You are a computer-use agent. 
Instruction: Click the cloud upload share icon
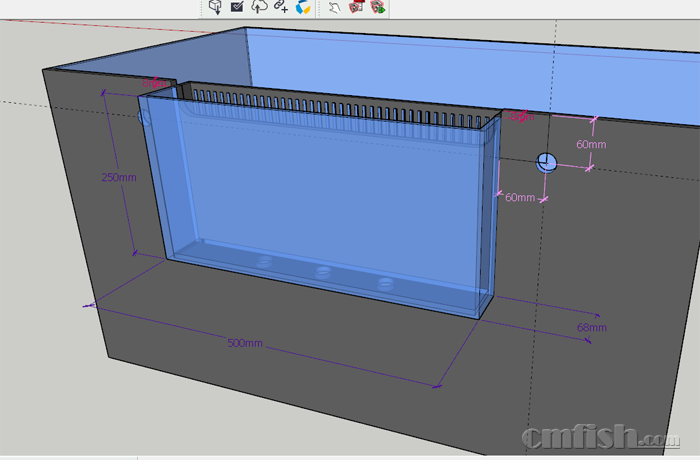(x=259, y=7)
